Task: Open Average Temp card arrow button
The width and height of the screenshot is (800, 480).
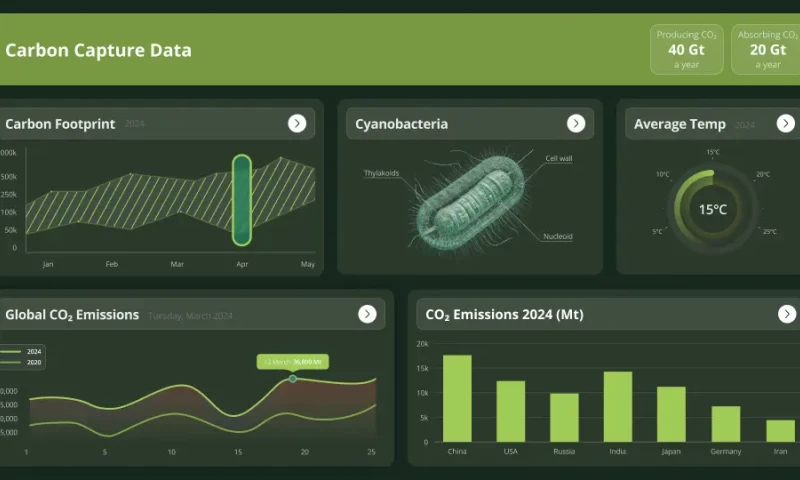Action: point(786,123)
